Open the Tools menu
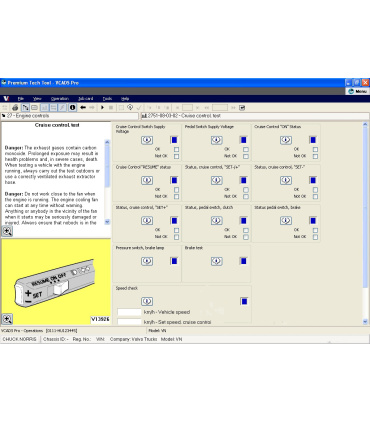The width and height of the screenshot is (370, 423). click(107, 99)
